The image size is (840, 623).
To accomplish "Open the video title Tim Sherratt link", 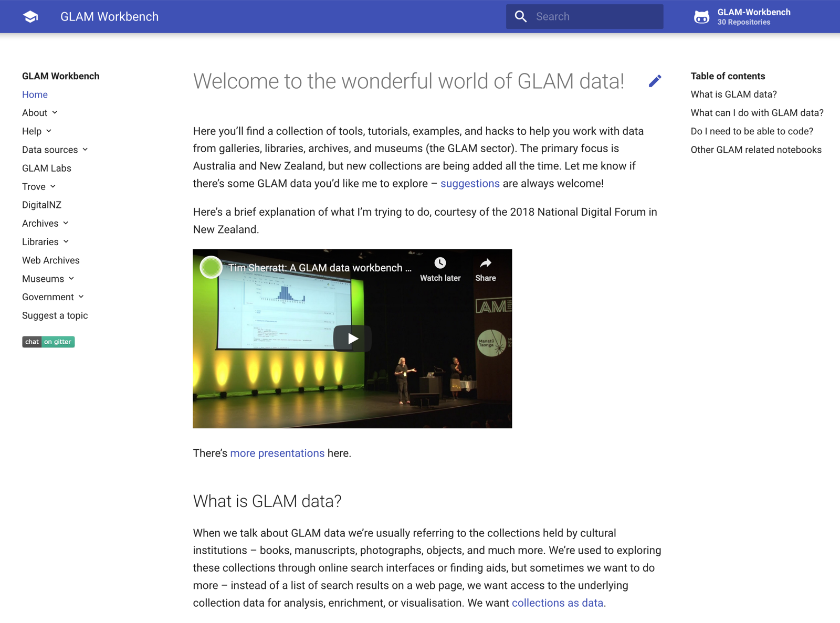I will 319,268.
